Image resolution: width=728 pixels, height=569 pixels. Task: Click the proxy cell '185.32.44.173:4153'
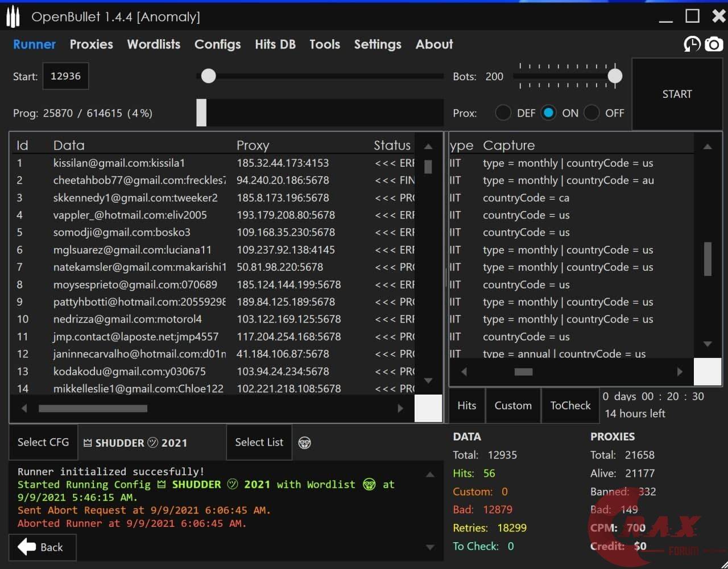(x=283, y=163)
